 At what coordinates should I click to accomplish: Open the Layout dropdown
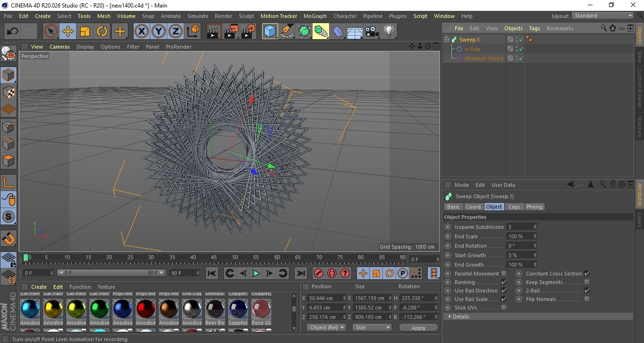(x=602, y=16)
